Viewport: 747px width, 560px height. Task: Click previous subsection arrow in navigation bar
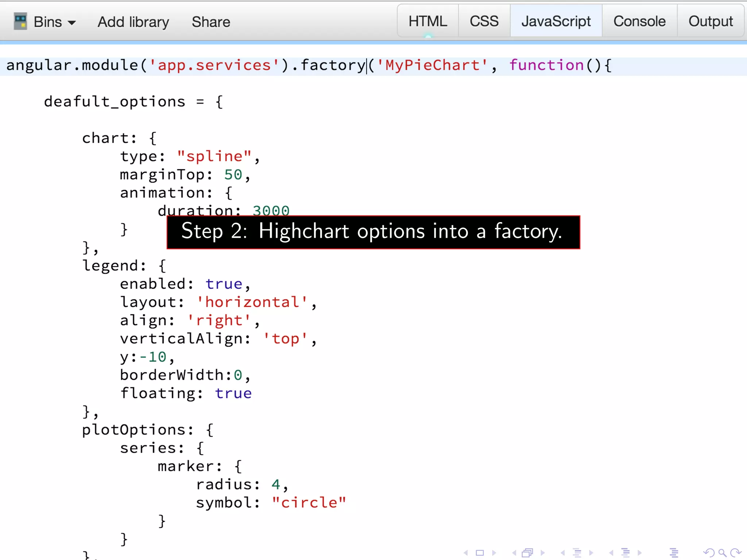point(563,553)
